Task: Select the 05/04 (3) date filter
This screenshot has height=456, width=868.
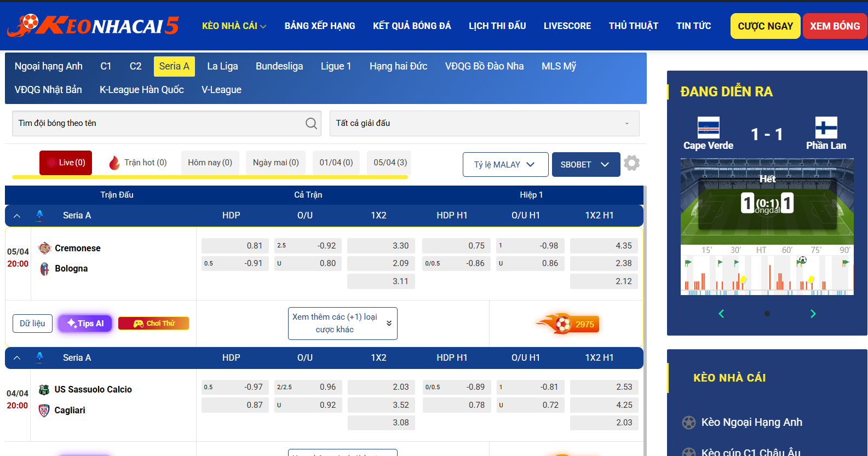Action: pos(390,163)
